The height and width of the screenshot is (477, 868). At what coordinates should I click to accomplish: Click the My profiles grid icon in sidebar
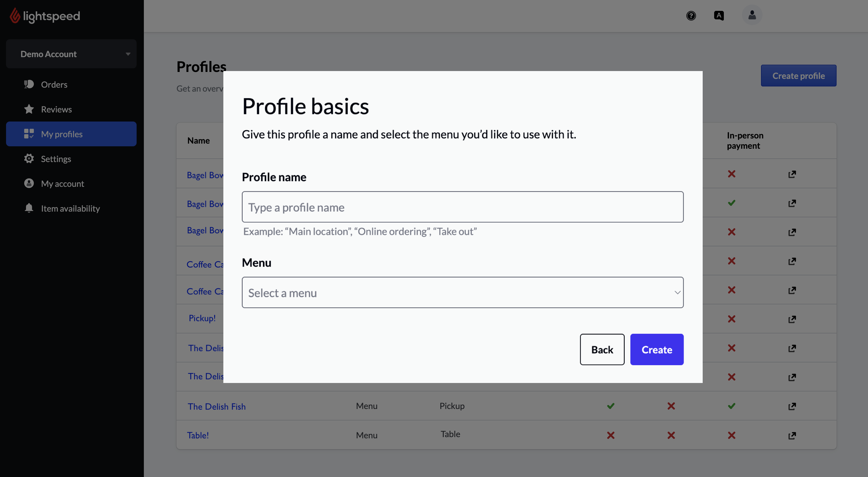28,134
